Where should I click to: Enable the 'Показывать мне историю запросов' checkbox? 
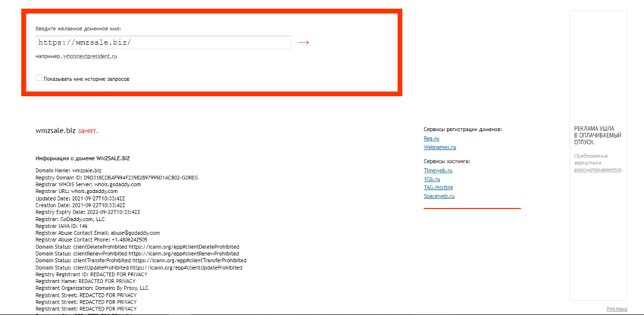39,78
